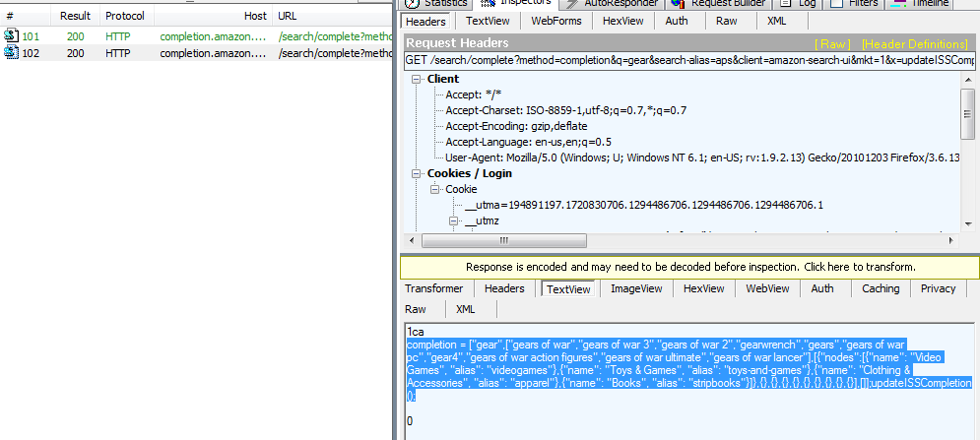Open the [Header Definitions] link

point(914,43)
